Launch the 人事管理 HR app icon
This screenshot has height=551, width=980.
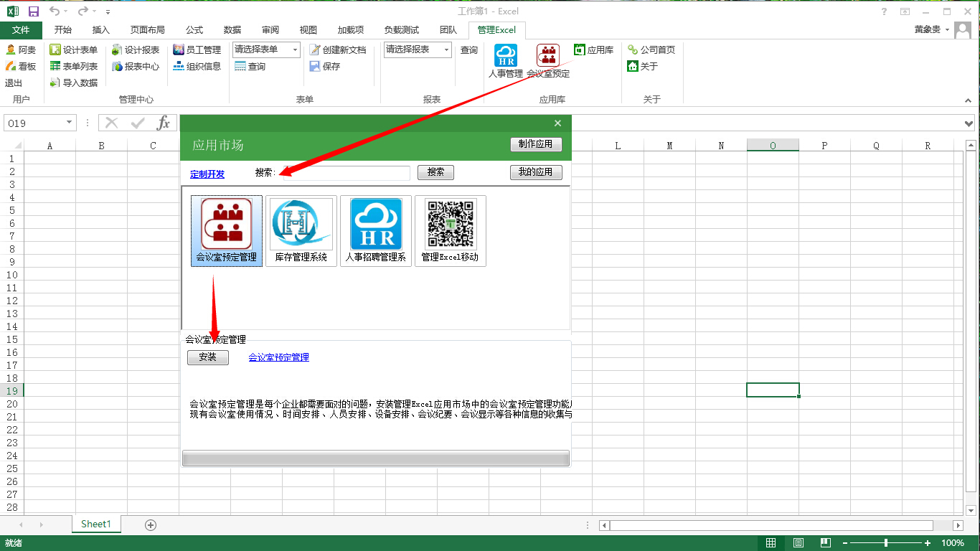(506, 60)
